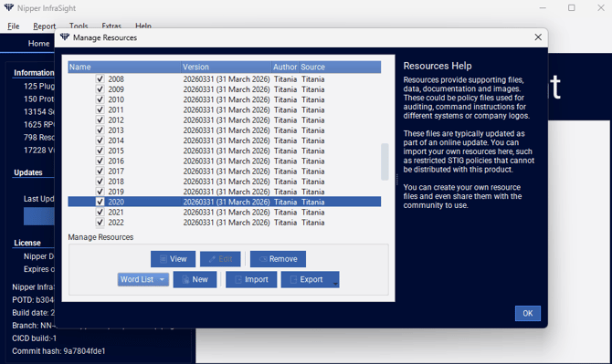
Task: Click the Updates heading in main window
Action: tap(28, 172)
